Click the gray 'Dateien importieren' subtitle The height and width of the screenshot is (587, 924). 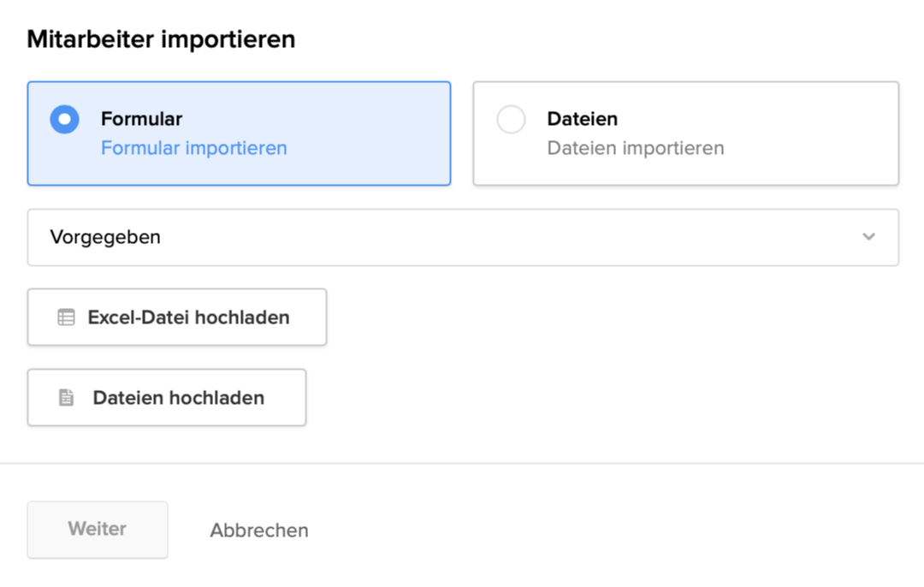[x=635, y=148]
